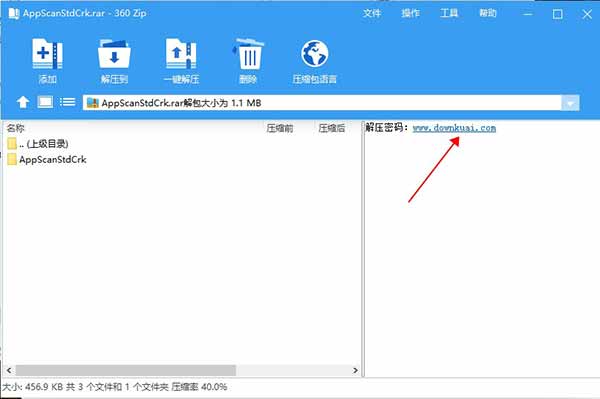
Task: Expand the path bar dropdown arrow
Action: click(570, 103)
